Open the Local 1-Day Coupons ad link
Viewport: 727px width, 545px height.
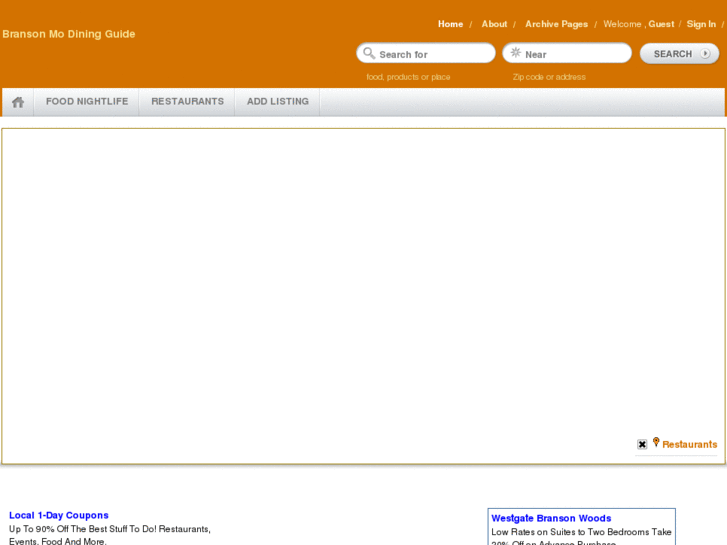pos(59,515)
